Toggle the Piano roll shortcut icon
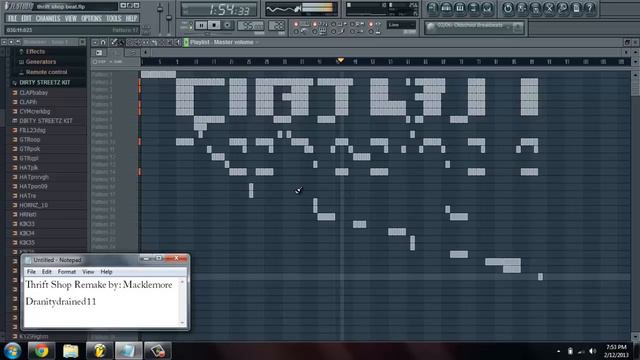 point(460,8)
